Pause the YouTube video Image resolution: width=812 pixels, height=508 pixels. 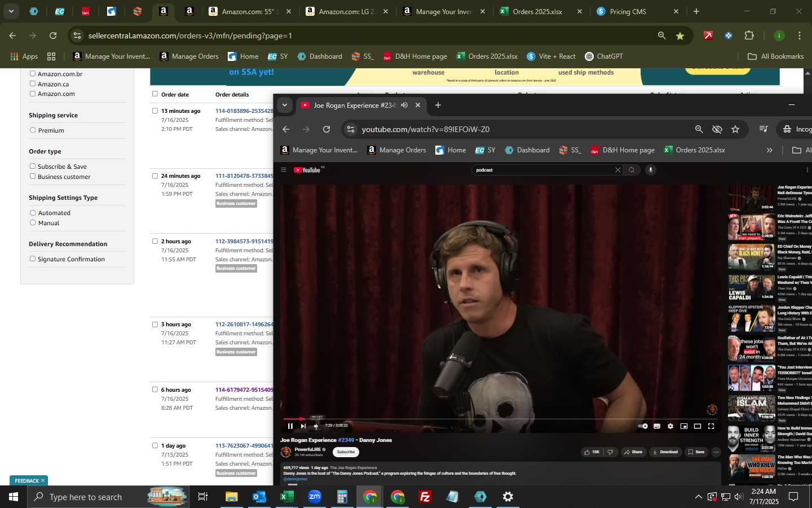(x=290, y=426)
